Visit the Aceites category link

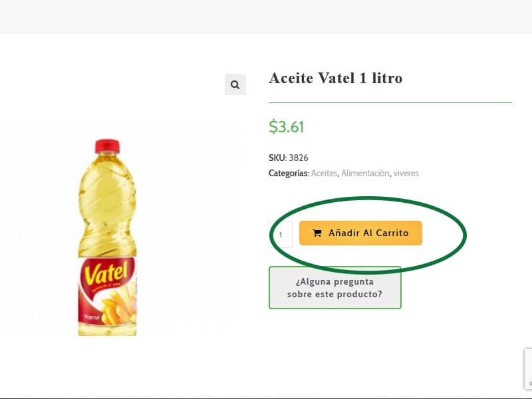click(x=323, y=173)
